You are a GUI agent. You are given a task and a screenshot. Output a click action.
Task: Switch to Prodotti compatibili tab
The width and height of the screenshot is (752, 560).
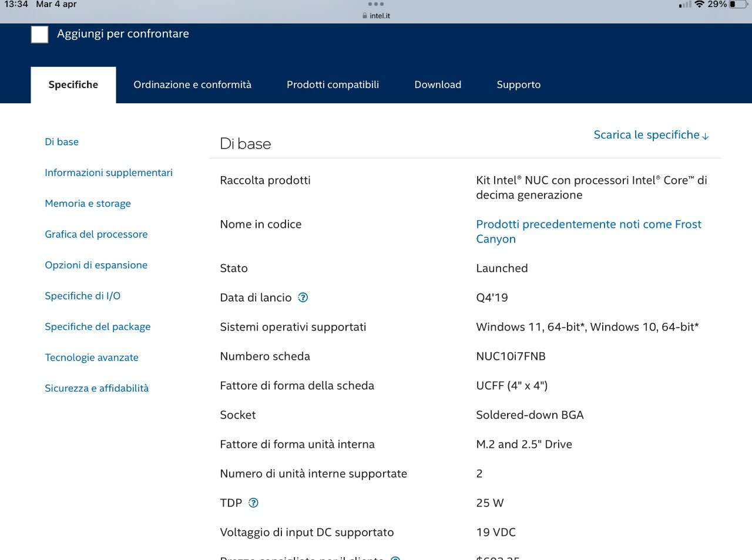[x=333, y=85]
